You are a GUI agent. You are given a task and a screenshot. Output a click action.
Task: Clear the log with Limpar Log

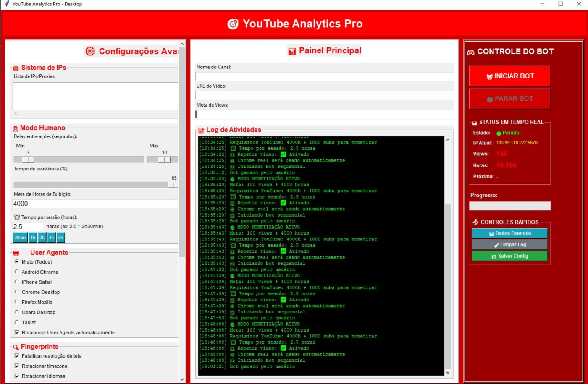point(509,245)
